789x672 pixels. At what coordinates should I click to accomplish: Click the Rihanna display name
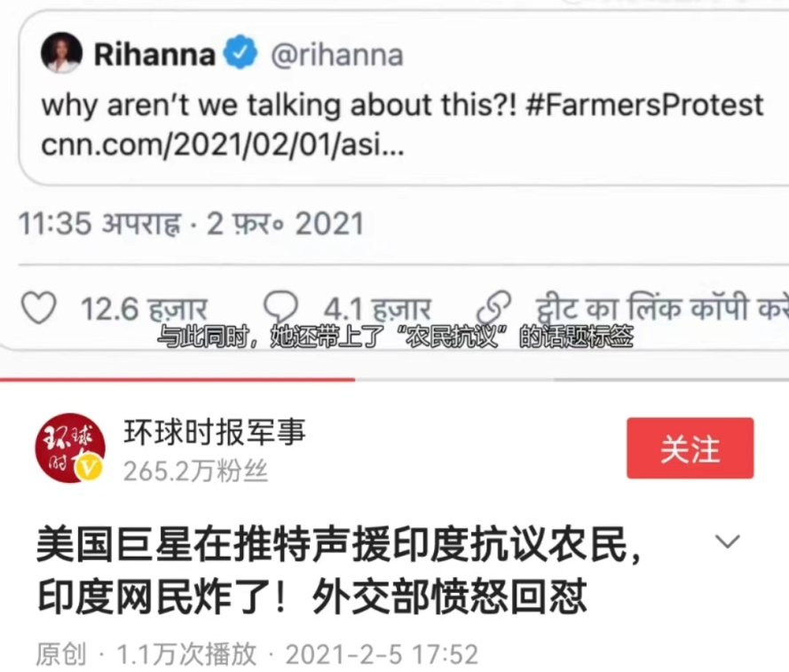point(154,54)
